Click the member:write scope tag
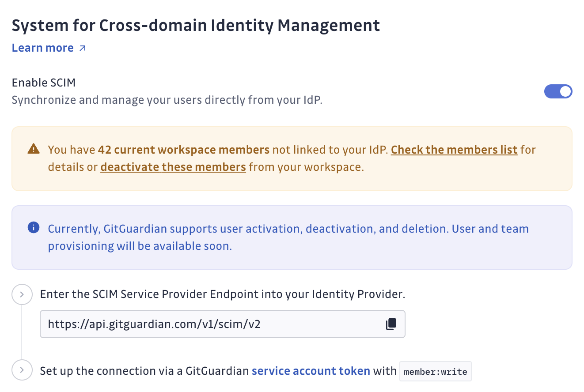 tap(436, 371)
